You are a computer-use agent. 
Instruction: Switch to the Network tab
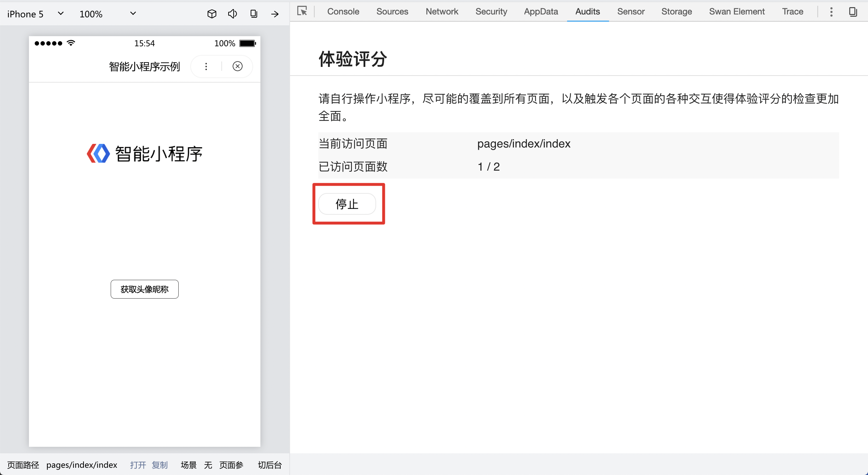442,12
